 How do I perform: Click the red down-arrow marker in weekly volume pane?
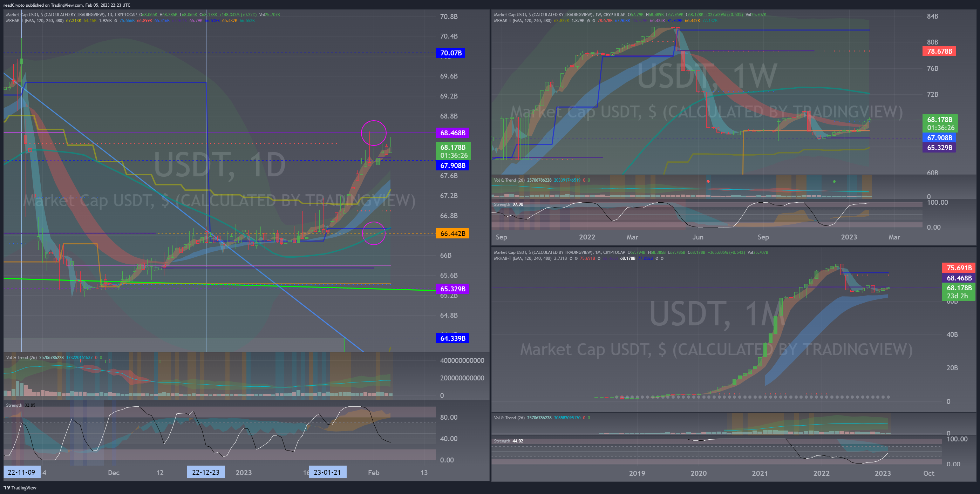coord(708,181)
